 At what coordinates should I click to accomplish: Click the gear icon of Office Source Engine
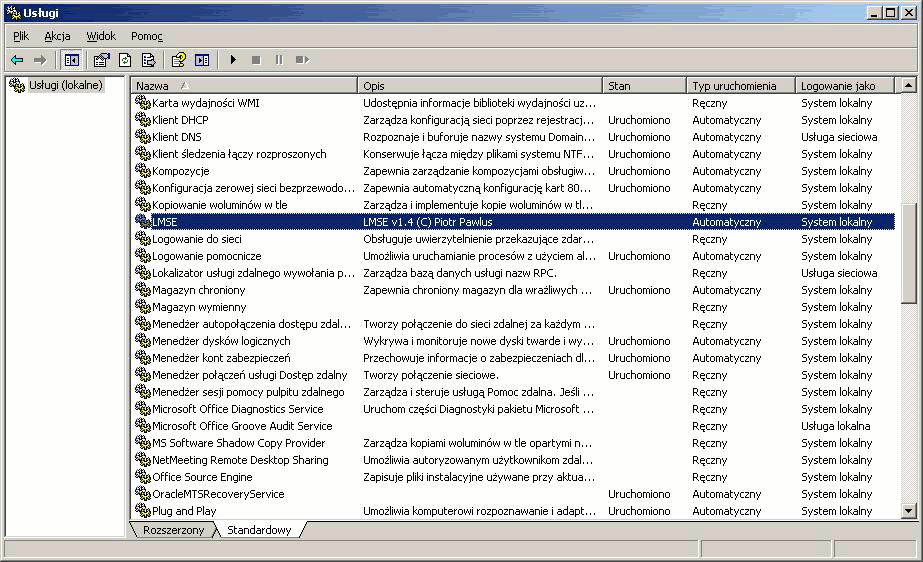pos(143,477)
